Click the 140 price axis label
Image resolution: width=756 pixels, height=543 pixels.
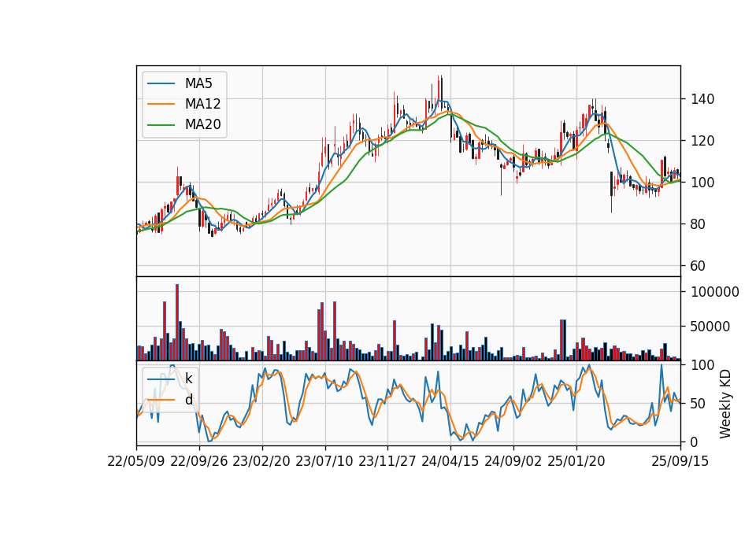[702, 99]
